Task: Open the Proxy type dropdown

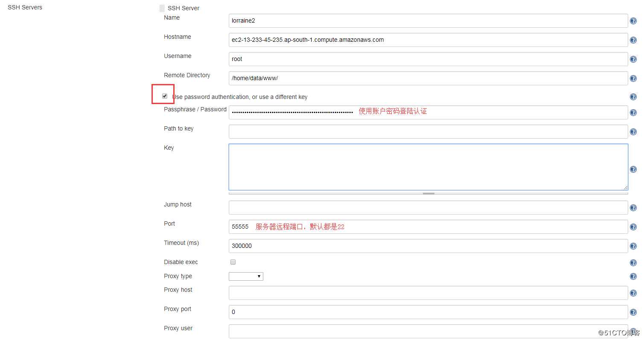Action: (246, 276)
